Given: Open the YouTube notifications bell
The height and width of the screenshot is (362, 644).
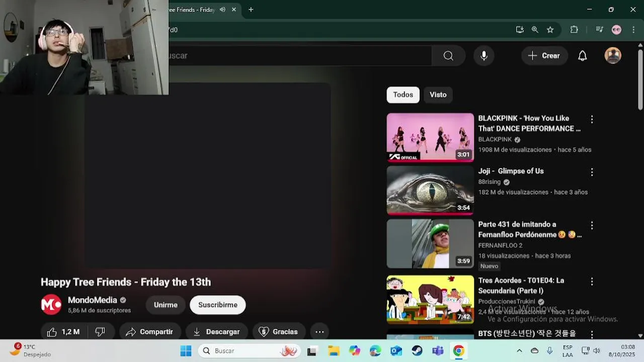Looking at the screenshot, I should [x=582, y=56].
